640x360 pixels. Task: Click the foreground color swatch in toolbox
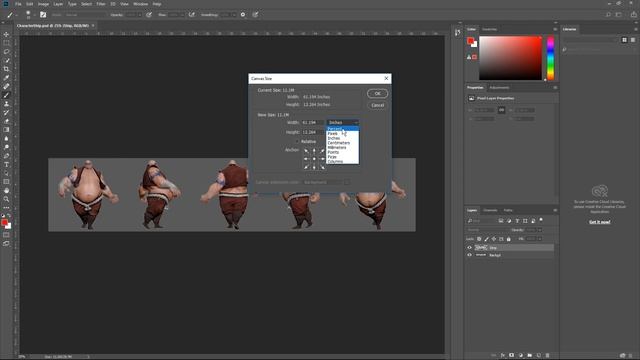pyautogui.click(x=4, y=222)
